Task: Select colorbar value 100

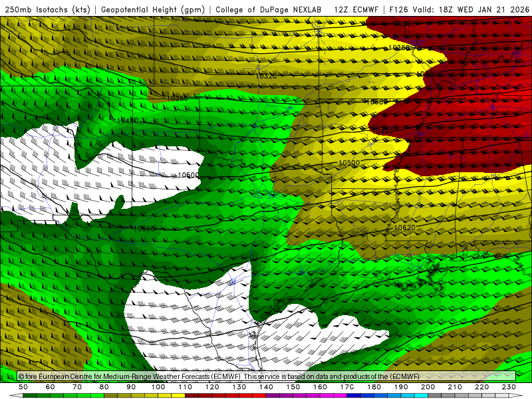Action: point(158,387)
